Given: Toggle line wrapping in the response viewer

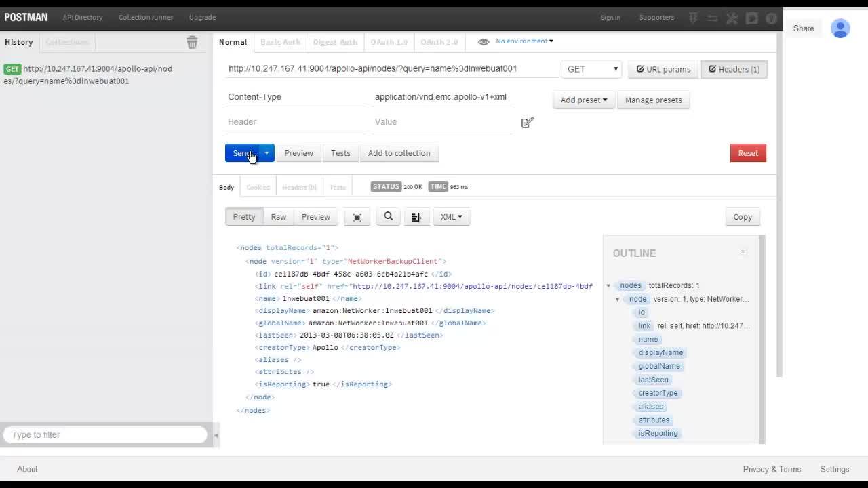Looking at the screenshot, I should 416,216.
